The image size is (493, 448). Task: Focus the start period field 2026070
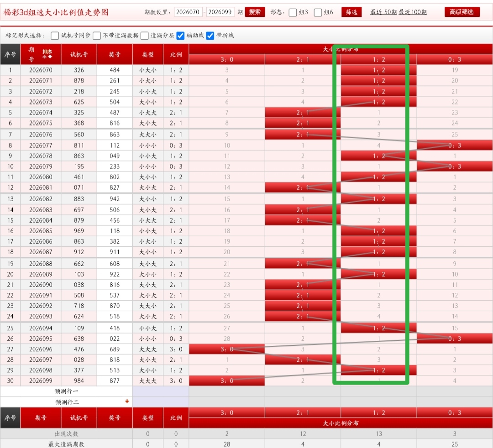188,12
